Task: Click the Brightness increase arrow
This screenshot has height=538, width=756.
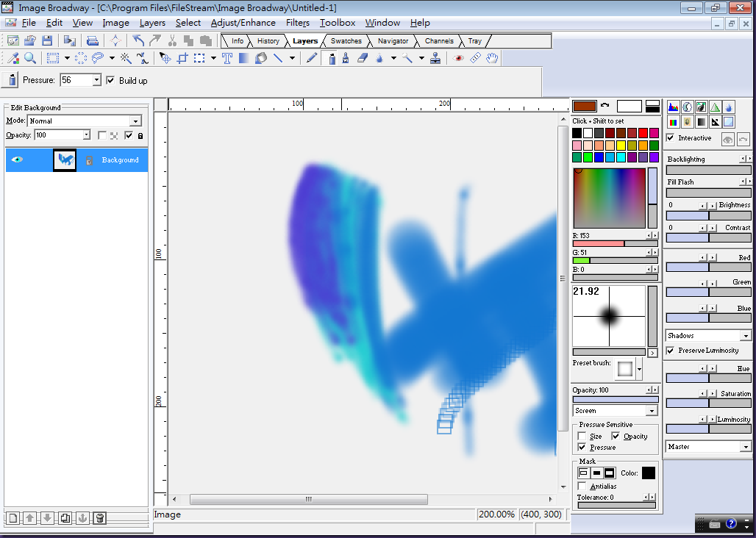Action: click(x=713, y=206)
